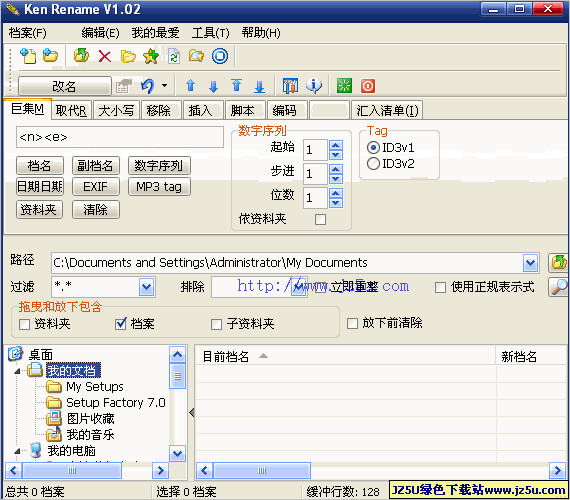Image resolution: width=570 pixels, height=500 pixels.
Task: Open the 我的最爱 menu
Action: pos(156,33)
